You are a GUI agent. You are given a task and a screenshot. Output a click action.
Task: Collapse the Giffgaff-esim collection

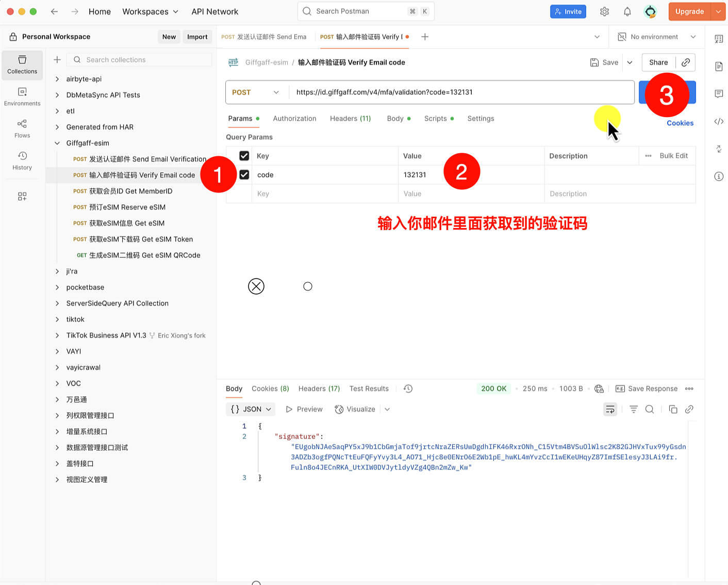[57, 143]
